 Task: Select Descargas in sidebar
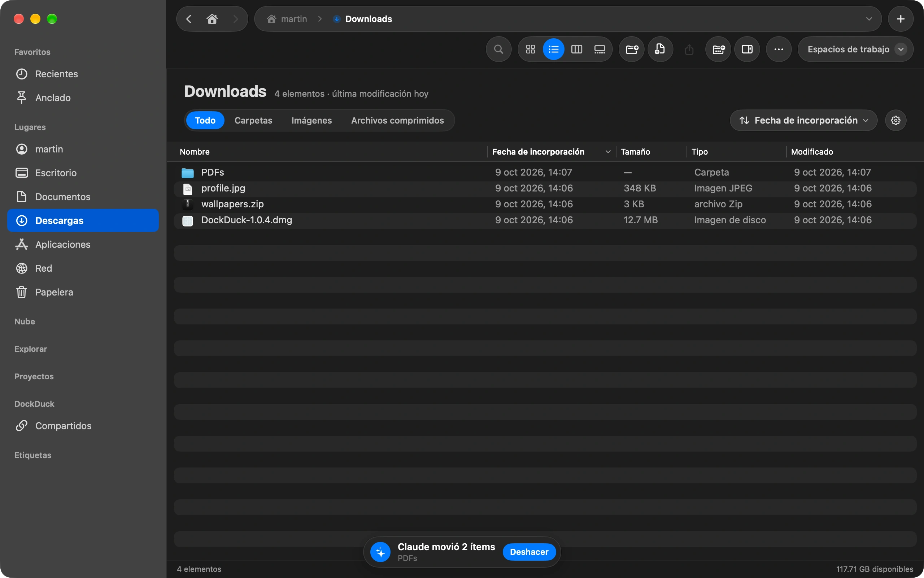click(x=83, y=221)
